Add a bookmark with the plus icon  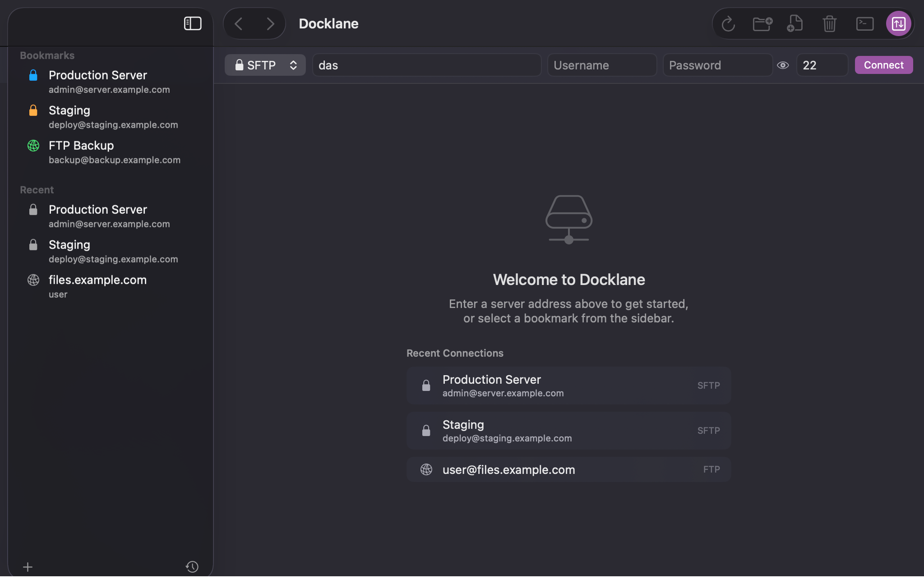(28, 567)
